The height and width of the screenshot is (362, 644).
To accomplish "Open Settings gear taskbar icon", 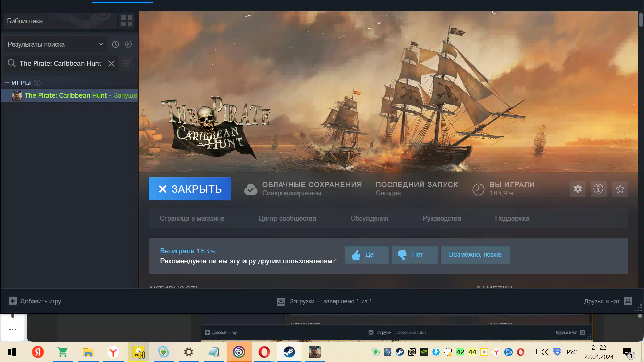I will 189,352.
